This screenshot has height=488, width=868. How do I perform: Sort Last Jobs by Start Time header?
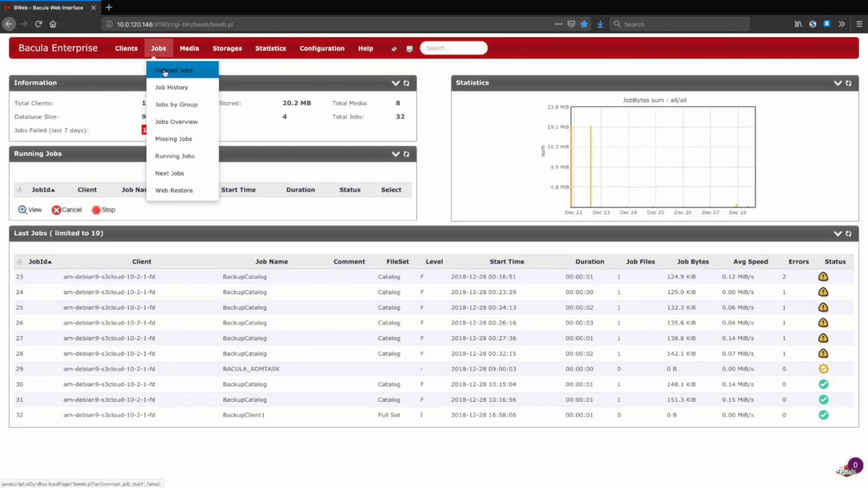[x=507, y=262]
